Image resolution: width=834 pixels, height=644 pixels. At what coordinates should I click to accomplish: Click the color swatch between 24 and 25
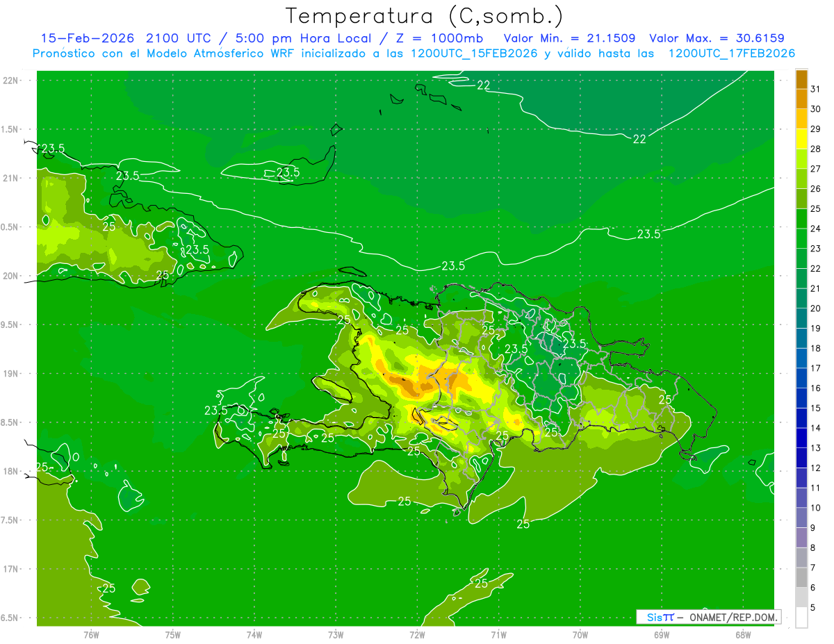pos(801,218)
